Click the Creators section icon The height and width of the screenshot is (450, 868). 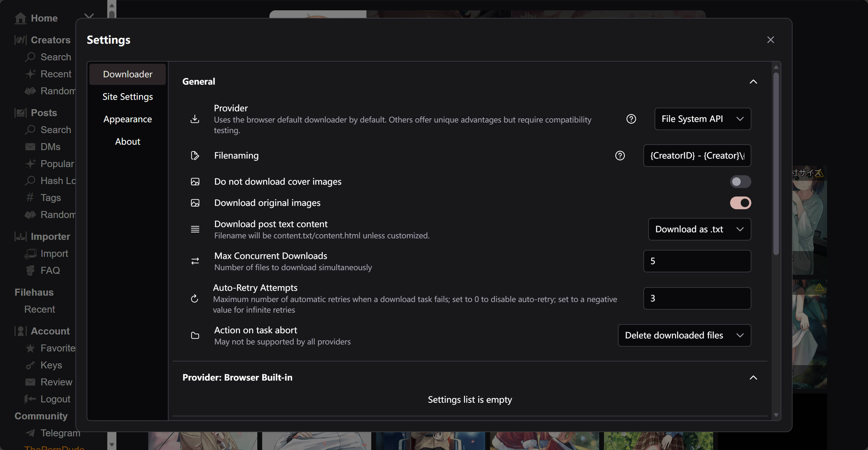tap(21, 40)
